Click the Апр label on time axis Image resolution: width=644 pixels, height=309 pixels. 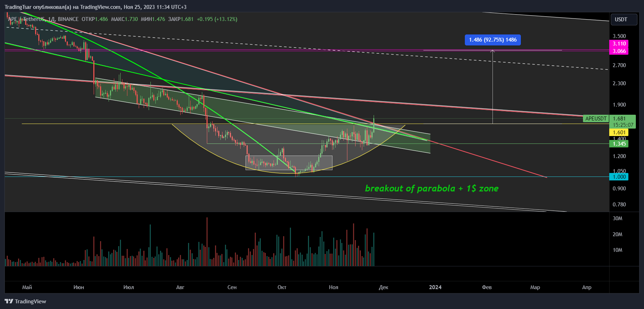587,287
